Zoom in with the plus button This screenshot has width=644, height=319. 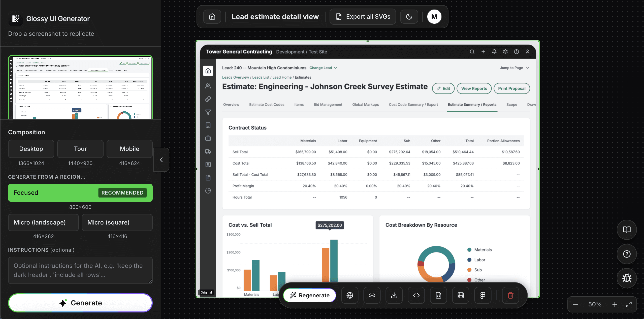pos(615,304)
